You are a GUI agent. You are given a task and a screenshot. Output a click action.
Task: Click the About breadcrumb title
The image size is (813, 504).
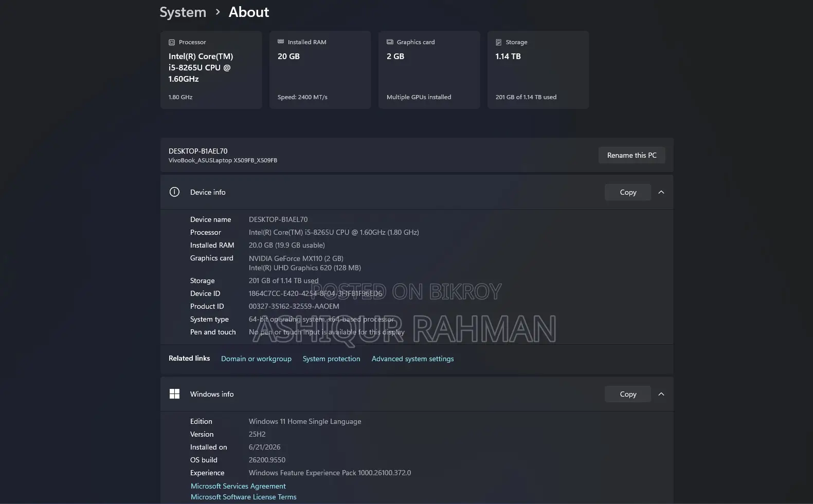249,12
